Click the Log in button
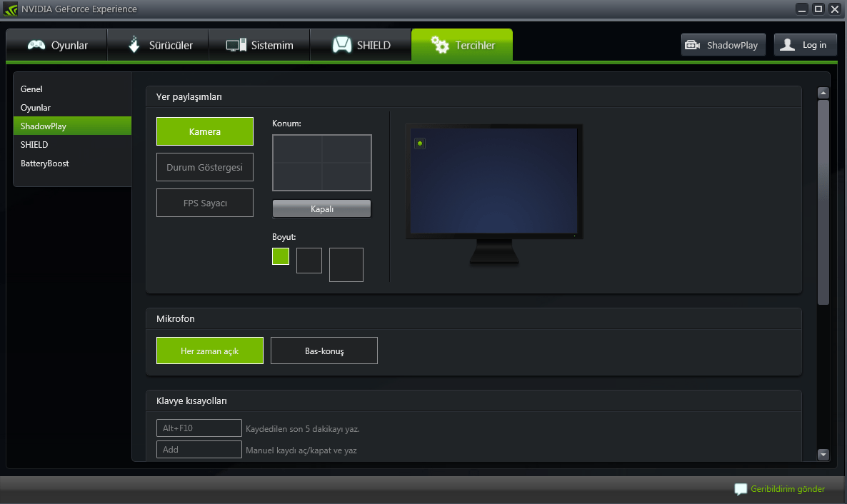Screen dimensions: 847x504 805,45
